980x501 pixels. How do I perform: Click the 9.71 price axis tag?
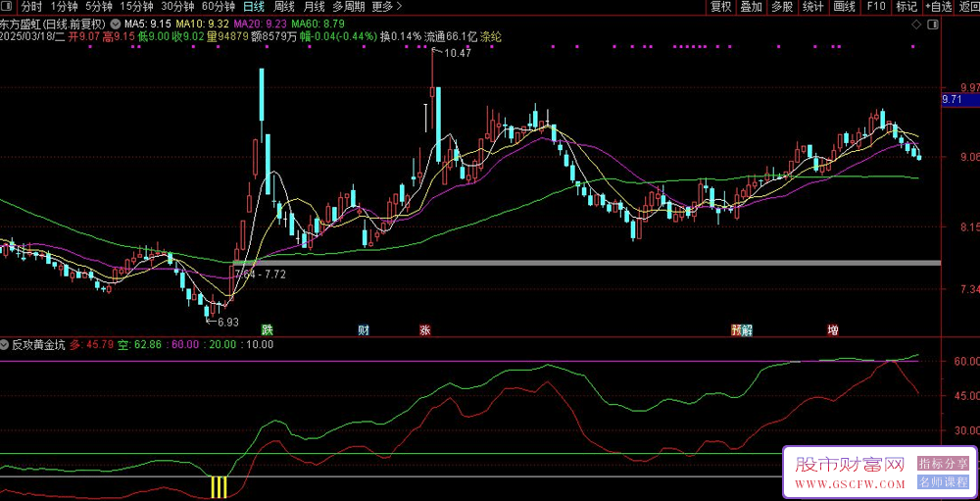click(x=960, y=99)
